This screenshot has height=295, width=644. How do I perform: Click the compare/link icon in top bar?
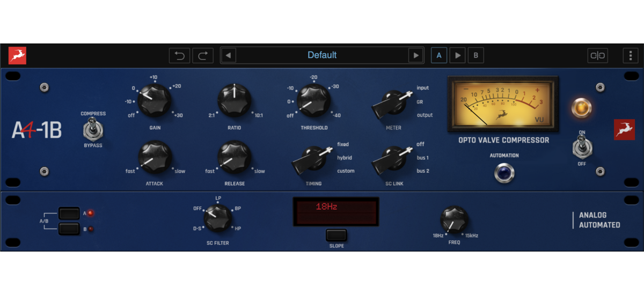[597, 55]
